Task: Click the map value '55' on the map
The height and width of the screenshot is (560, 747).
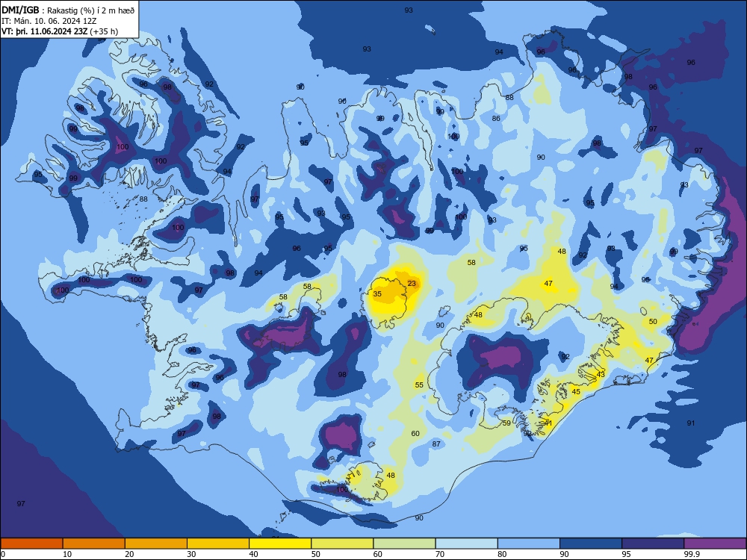Action: point(419,385)
